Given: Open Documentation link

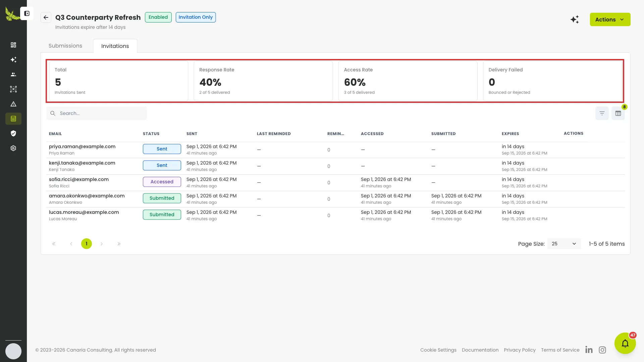Looking at the screenshot, I should 480,350.
